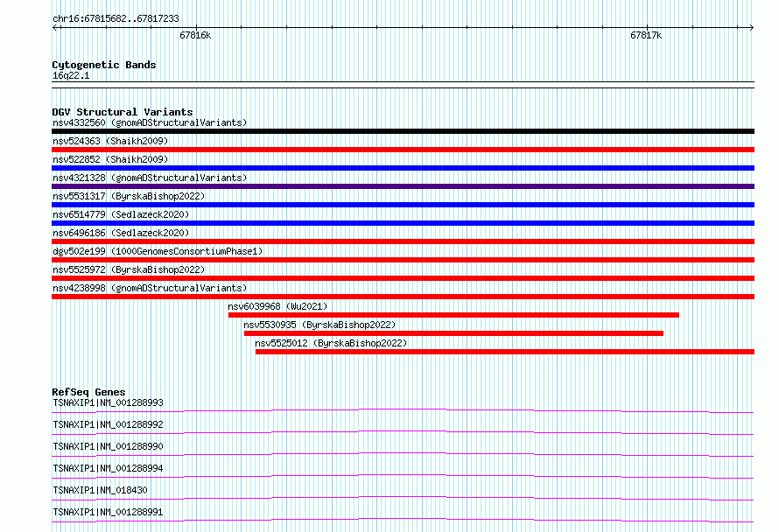
Task: Open transcript TSNAXIP1|NM_001288990 label
Action: click(x=108, y=446)
